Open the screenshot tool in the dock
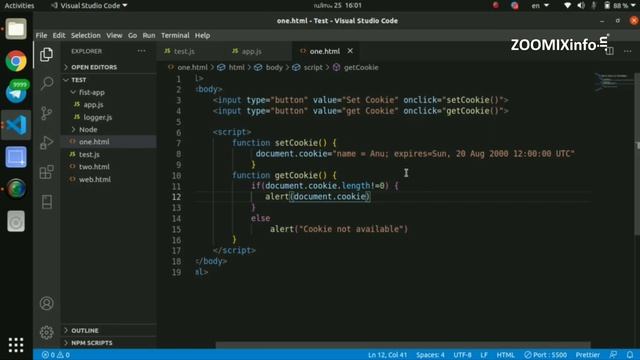This screenshot has width=640, height=360. [x=16, y=157]
